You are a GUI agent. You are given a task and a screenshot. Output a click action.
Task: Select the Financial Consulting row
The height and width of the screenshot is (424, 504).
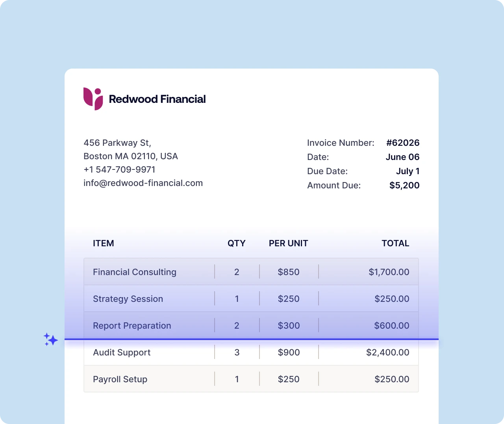click(x=135, y=272)
